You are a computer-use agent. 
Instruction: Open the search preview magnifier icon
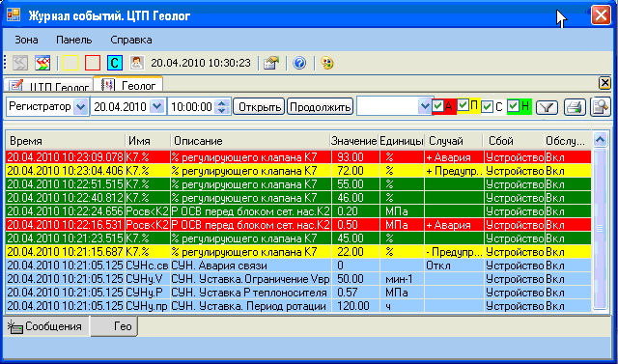600,107
